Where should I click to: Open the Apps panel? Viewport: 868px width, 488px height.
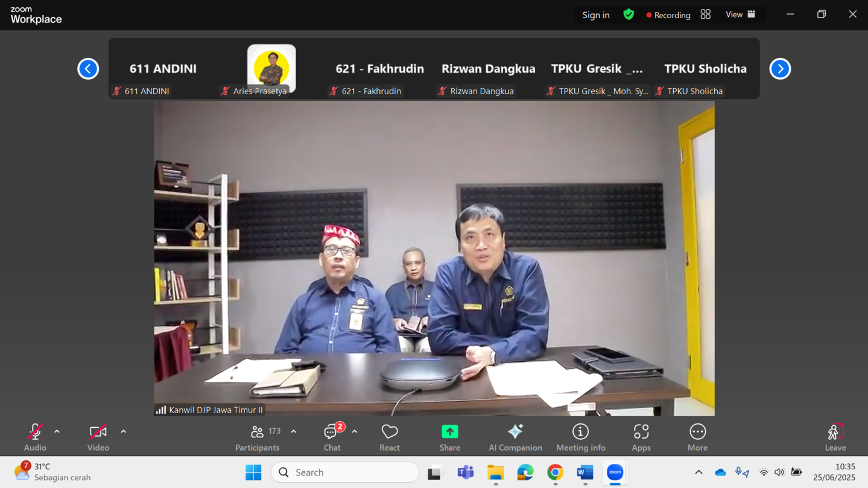click(641, 437)
